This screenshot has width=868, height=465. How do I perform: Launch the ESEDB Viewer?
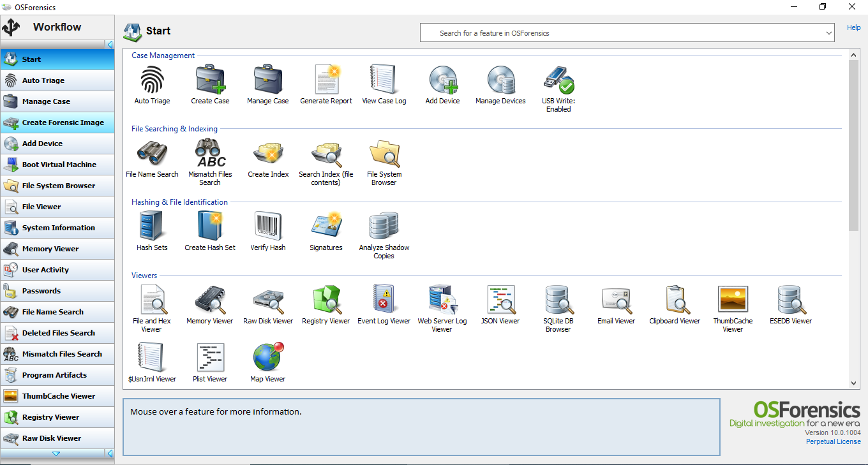click(x=791, y=300)
